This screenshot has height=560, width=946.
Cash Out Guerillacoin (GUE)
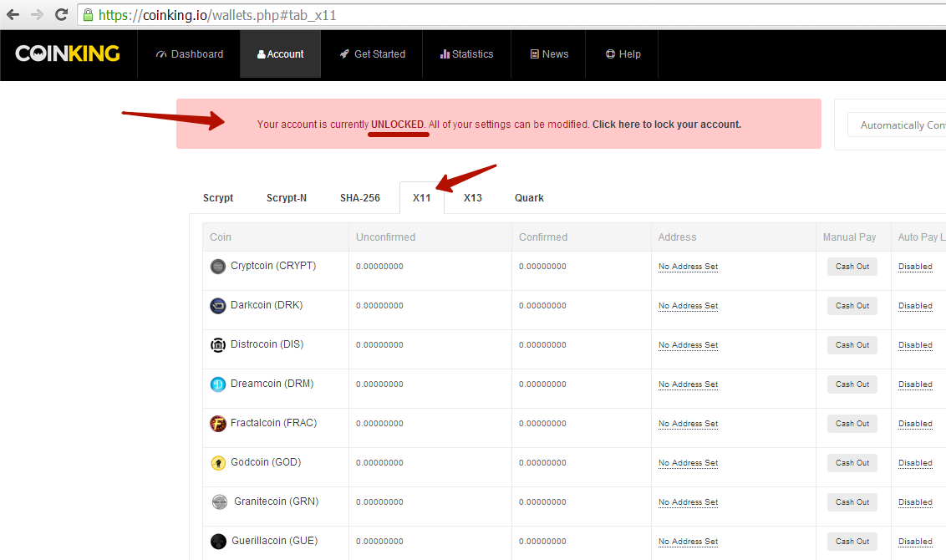click(852, 542)
